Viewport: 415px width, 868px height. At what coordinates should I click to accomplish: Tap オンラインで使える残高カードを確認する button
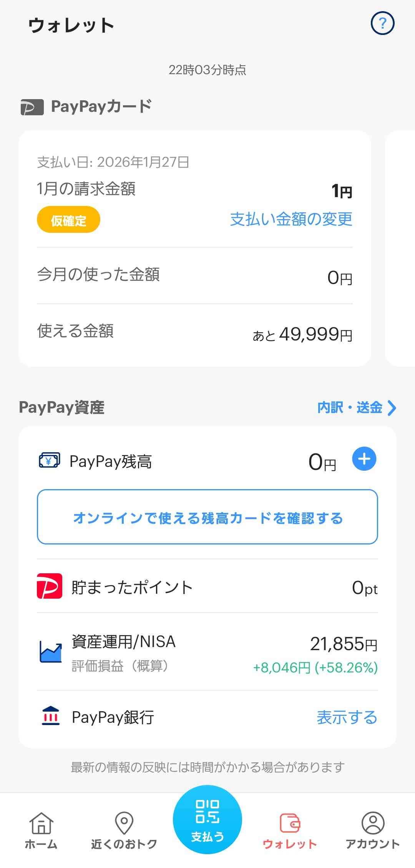[207, 517]
